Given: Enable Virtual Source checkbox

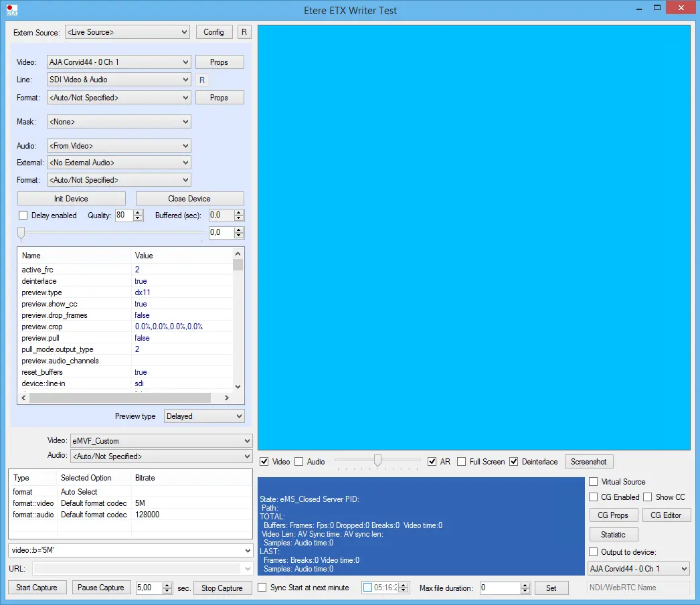Looking at the screenshot, I should point(593,482).
